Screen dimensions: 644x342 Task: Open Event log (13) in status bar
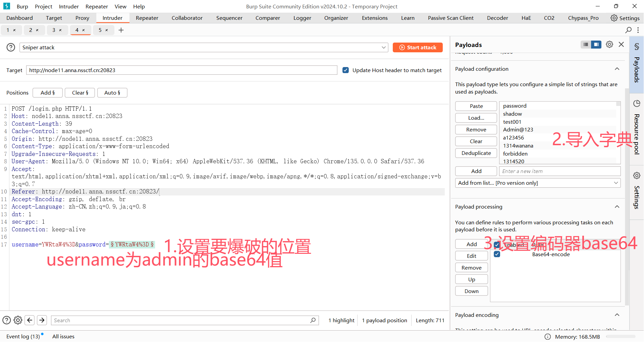point(23,336)
